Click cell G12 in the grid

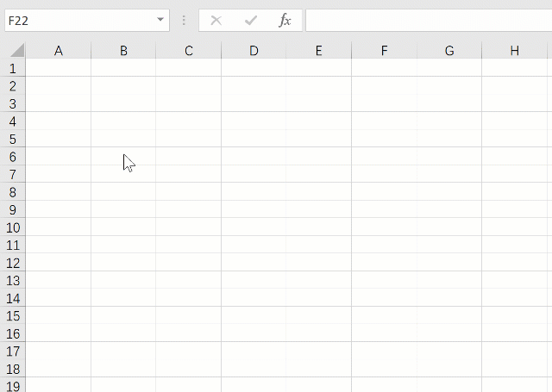click(449, 263)
